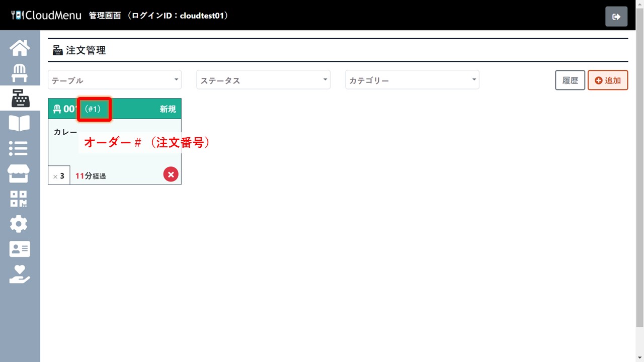Viewport: 644px width, 362px height.
Task: Open the QR code icon
Action: click(20, 199)
